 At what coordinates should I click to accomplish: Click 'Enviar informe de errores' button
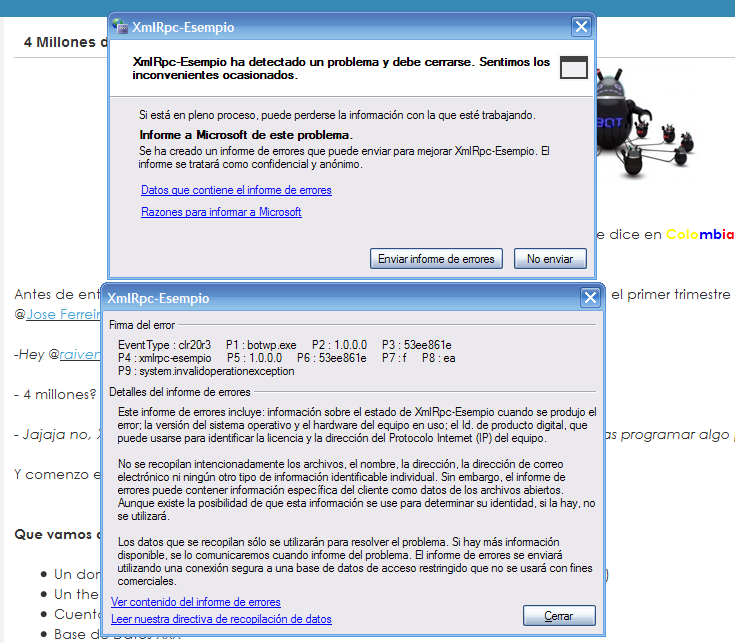436,259
